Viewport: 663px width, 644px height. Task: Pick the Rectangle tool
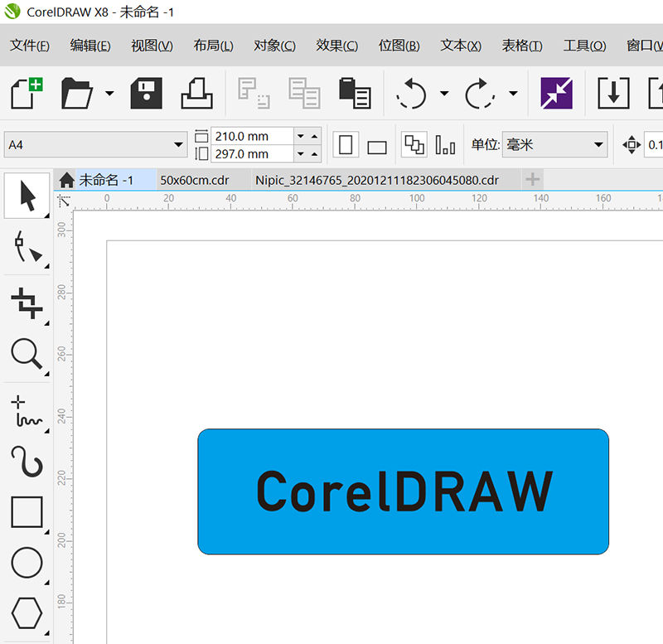(27, 512)
